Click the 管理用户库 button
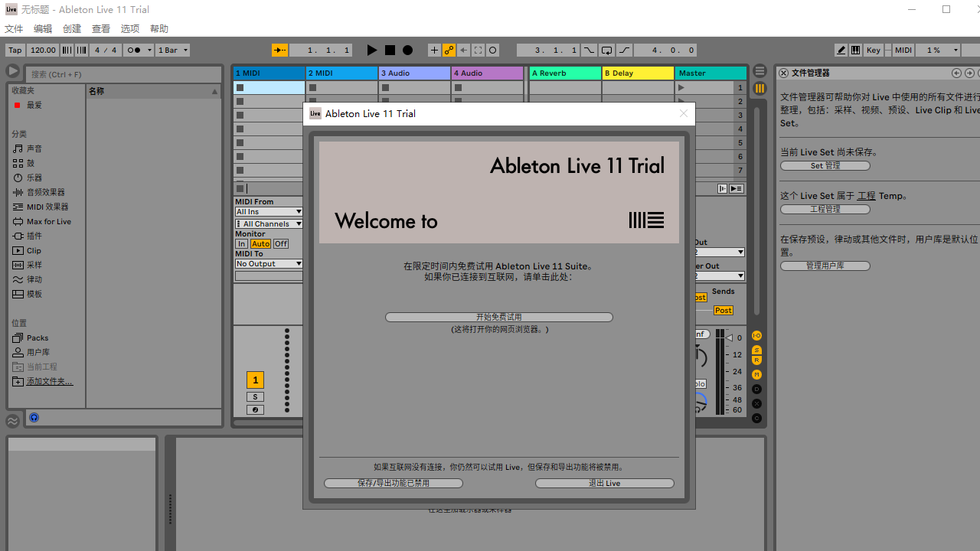Viewport: 980px width, 551px height. pos(825,266)
